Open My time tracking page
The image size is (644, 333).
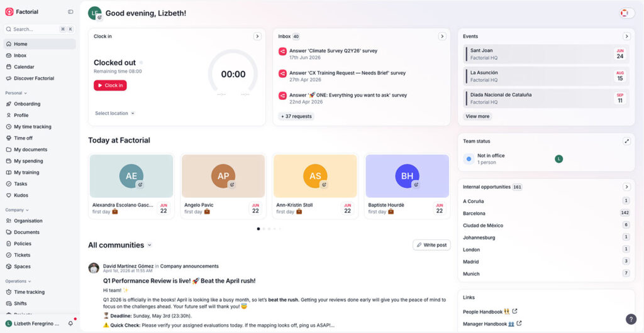40,127
